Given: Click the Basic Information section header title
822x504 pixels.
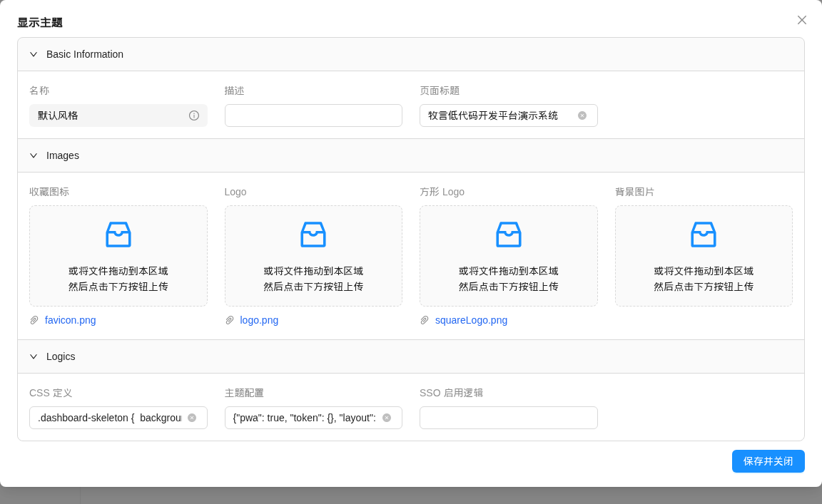Looking at the screenshot, I should tap(85, 54).
